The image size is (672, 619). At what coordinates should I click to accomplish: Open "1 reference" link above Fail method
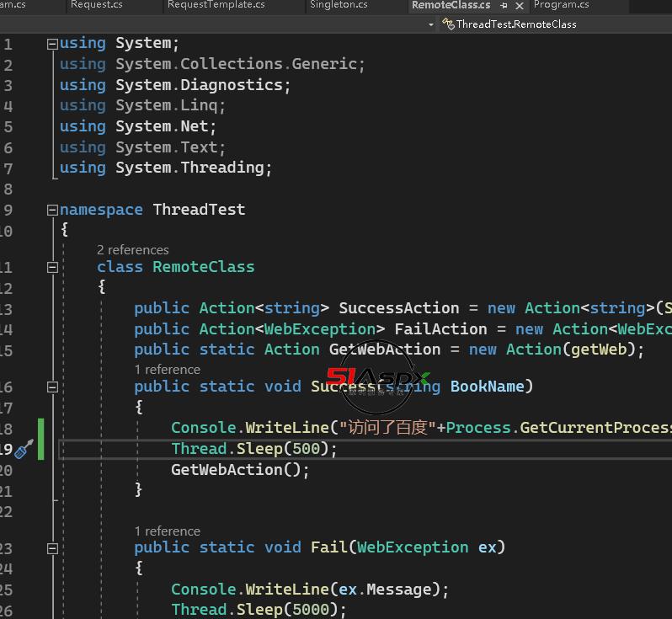167,531
